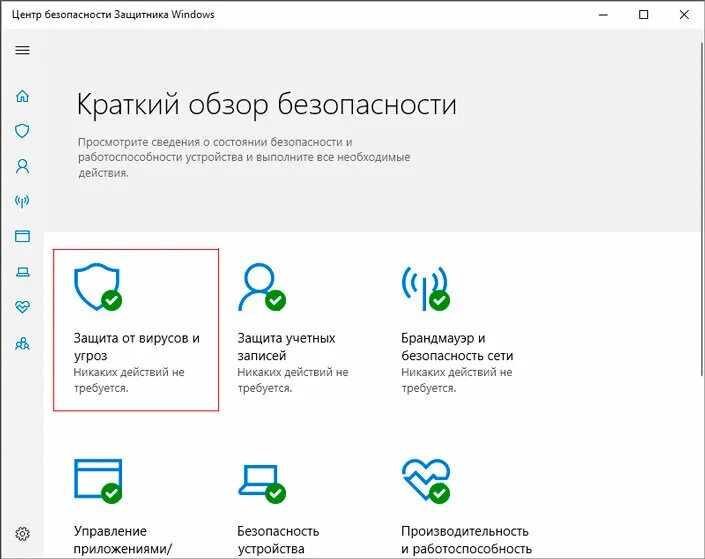Click the vertical scrollbar on the right
705x559 pixels.
(702, 209)
